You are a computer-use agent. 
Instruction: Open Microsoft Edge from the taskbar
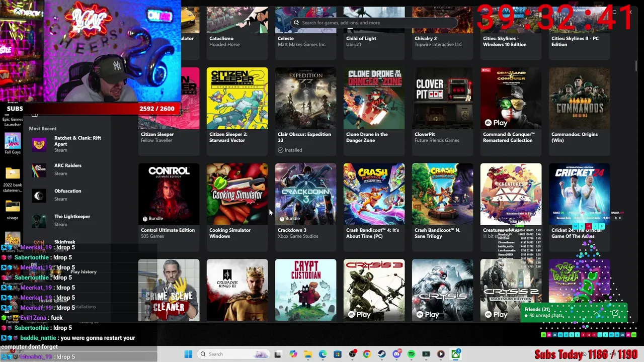coord(323,354)
